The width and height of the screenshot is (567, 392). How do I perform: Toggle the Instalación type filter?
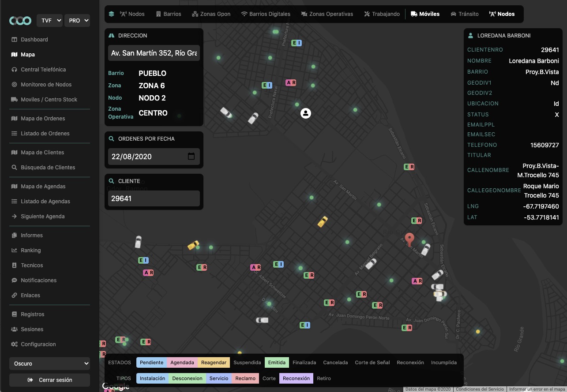(x=152, y=378)
